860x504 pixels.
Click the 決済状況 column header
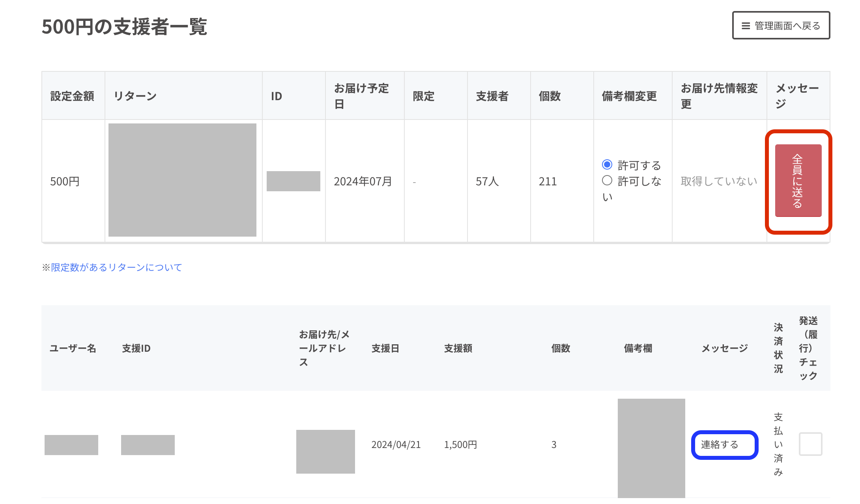tap(778, 348)
